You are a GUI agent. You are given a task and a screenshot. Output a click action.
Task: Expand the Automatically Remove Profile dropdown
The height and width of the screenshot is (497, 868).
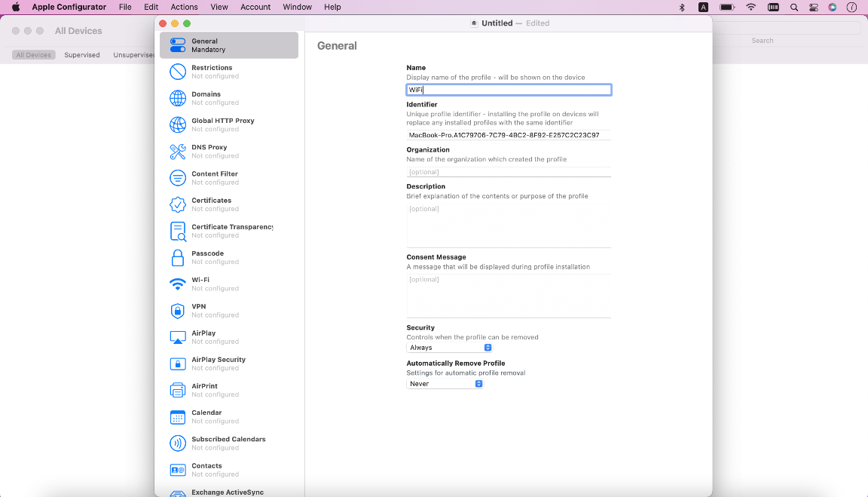(445, 384)
